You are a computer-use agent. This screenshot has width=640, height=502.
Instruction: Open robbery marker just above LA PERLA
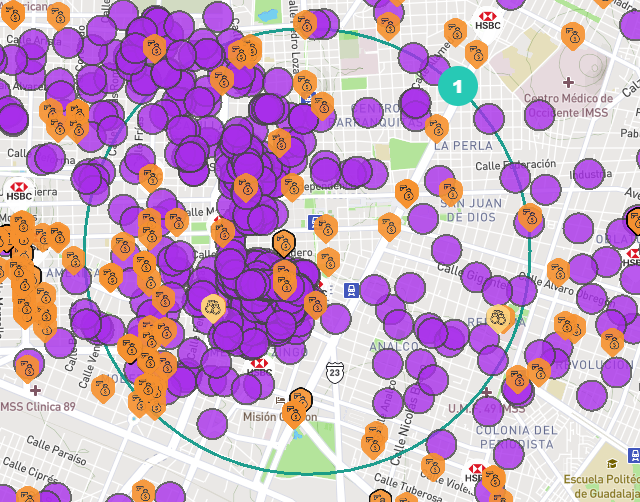[x=437, y=128]
